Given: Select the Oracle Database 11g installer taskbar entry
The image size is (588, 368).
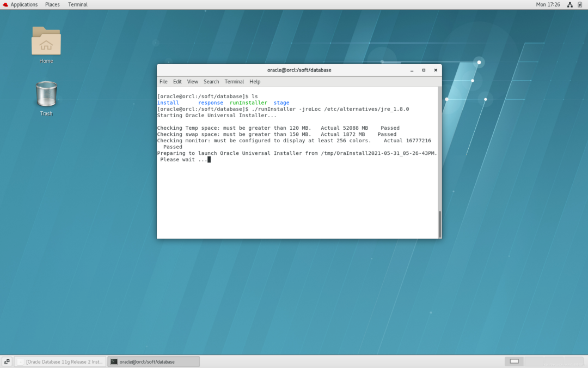Looking at the screenshot, I should (60, 361).
